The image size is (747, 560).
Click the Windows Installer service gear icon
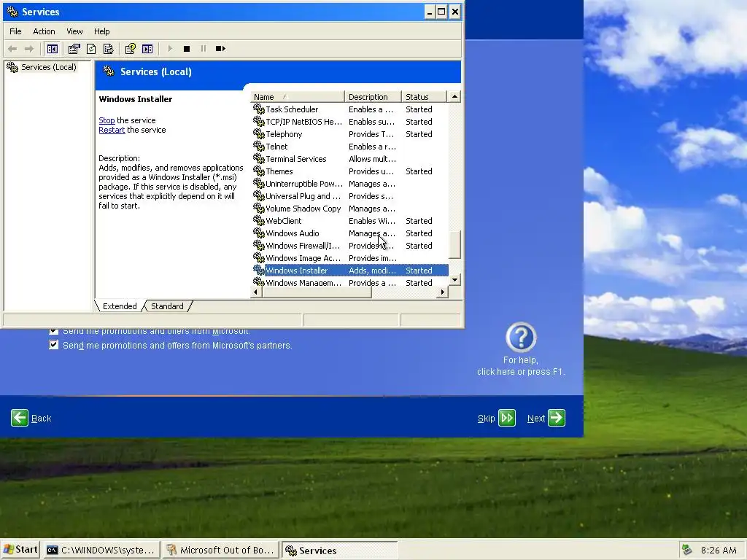259,270
